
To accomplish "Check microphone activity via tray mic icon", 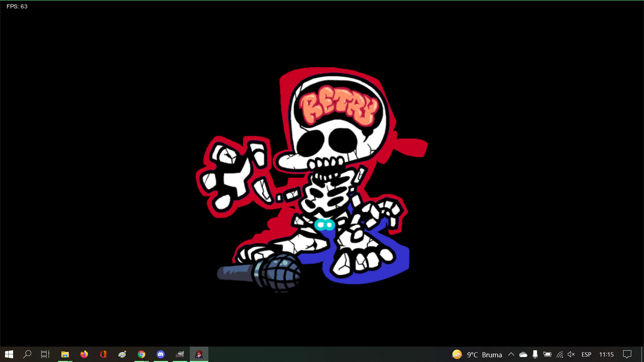I will tap(535, 354).
